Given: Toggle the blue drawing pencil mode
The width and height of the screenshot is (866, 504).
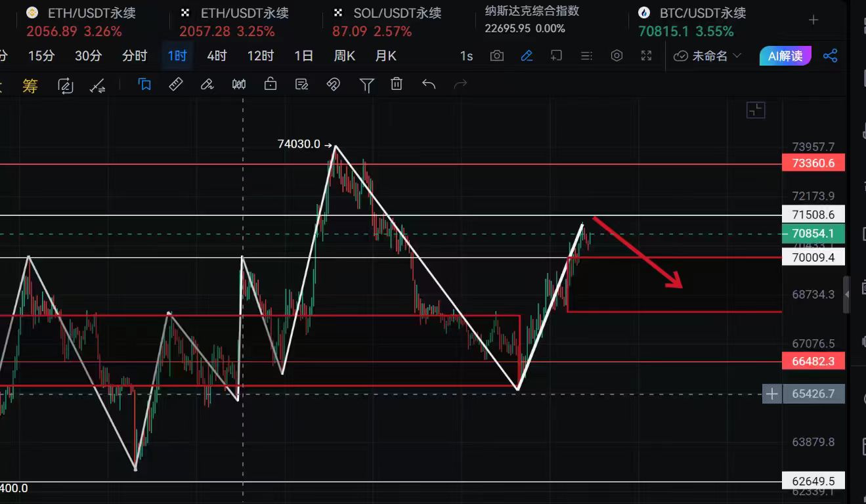Looking at the screenshot, I should 527,56.
